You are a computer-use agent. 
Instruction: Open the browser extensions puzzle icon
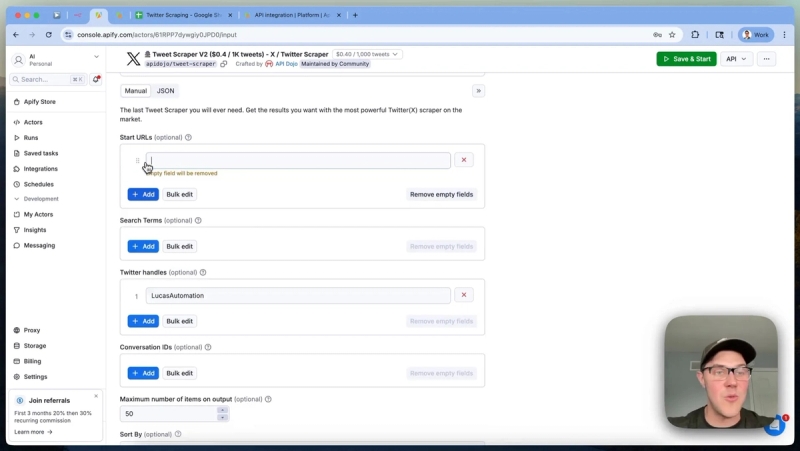tap(695, 35)
